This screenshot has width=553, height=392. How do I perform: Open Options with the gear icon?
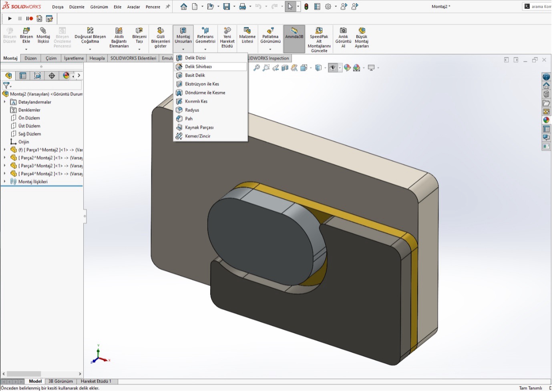pos(328,7)
